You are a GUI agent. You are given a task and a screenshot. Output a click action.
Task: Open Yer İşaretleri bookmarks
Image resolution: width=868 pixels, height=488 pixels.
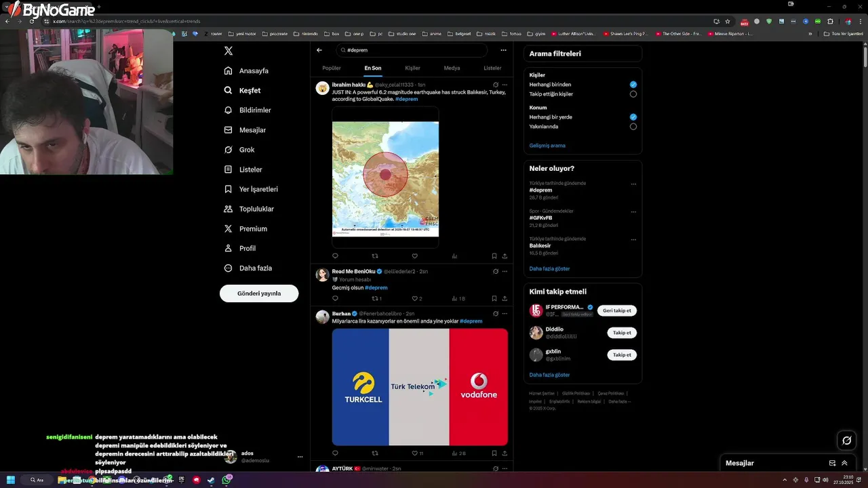(x=251, y=189)
